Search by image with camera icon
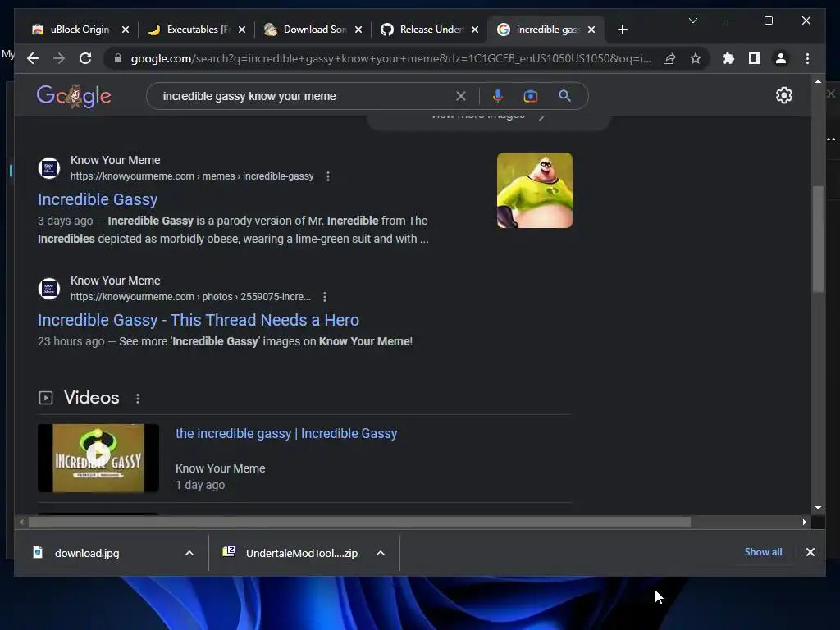Viewport: 840px width, 630px height. click(x=531, y=96)
